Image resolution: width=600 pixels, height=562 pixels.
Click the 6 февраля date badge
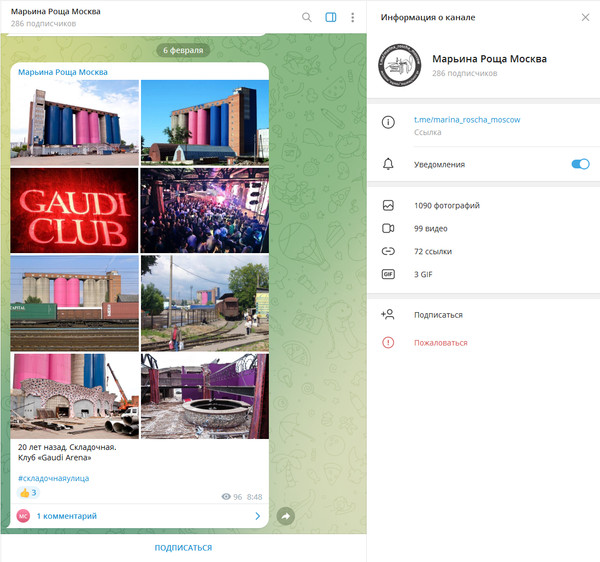[183, 50]
